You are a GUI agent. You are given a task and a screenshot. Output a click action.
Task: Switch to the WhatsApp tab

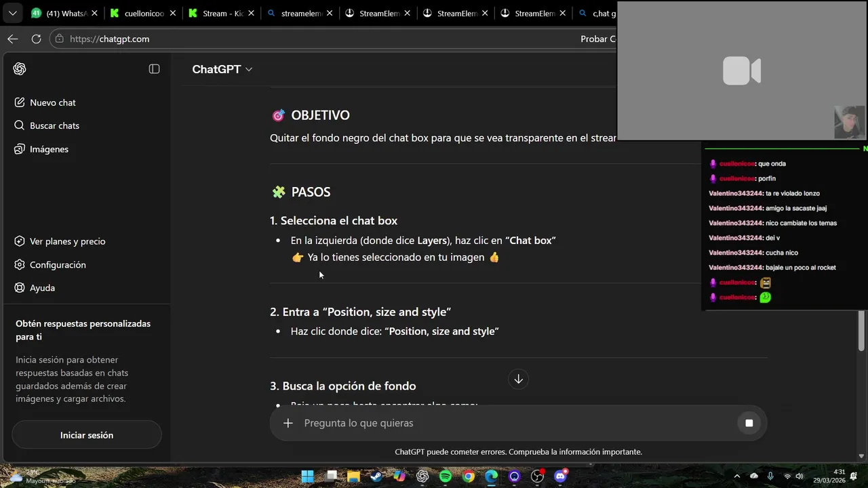pos(64,13)
